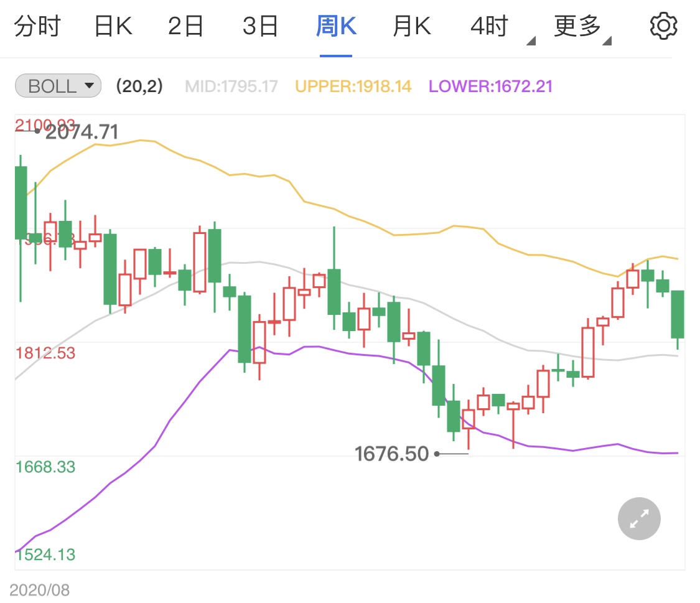Viewport: 700px width, 603px height.
Task: Click the 1676.50 low price label
Action: point(391,454)
